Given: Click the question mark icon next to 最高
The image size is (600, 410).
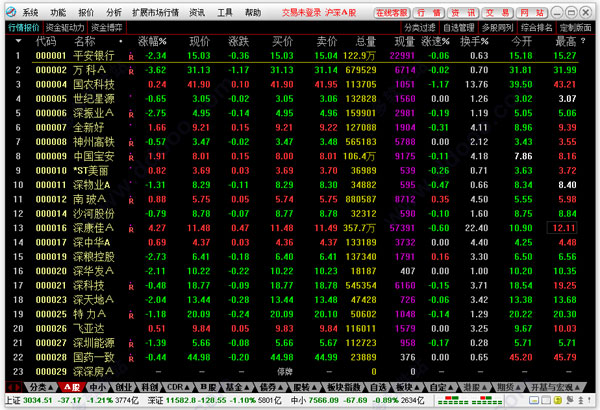Looking at the screenshot, I should 583,41.
